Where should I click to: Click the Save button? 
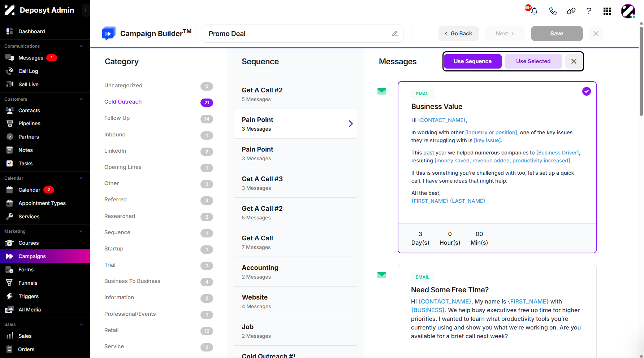tap(557, 34)
